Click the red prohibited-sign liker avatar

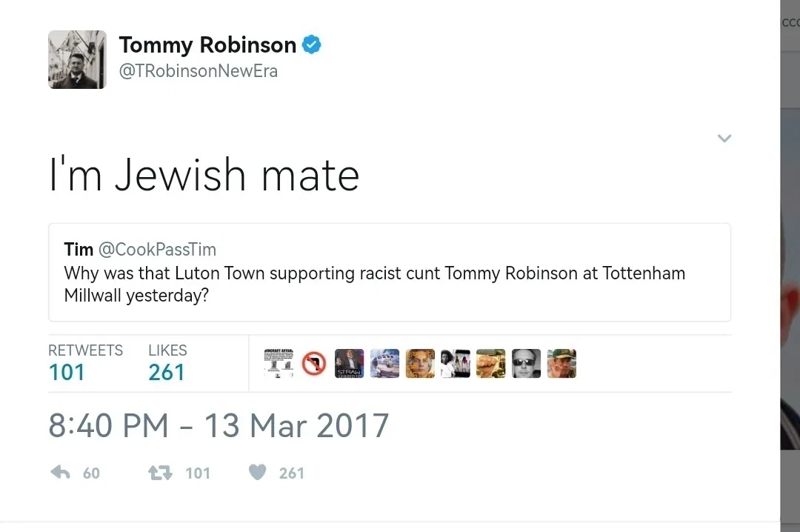point(314,364)
